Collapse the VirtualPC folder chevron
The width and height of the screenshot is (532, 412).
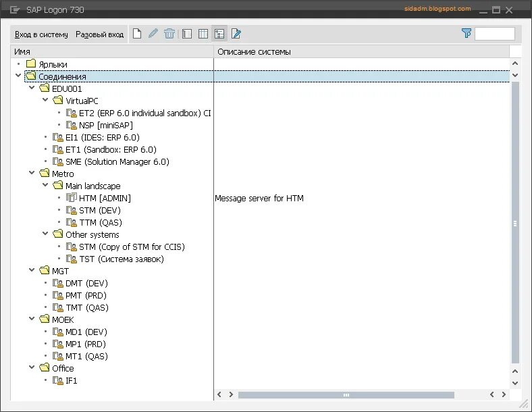click(45, 100)
